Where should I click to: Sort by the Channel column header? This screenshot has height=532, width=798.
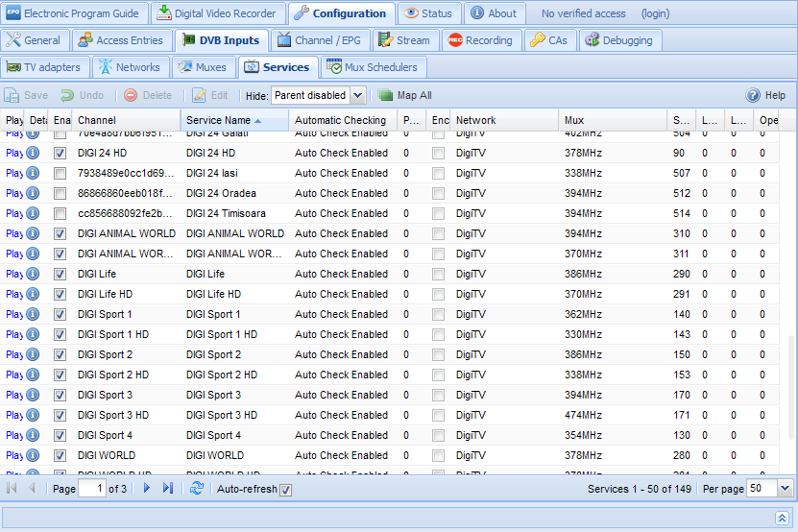point(126,120)
